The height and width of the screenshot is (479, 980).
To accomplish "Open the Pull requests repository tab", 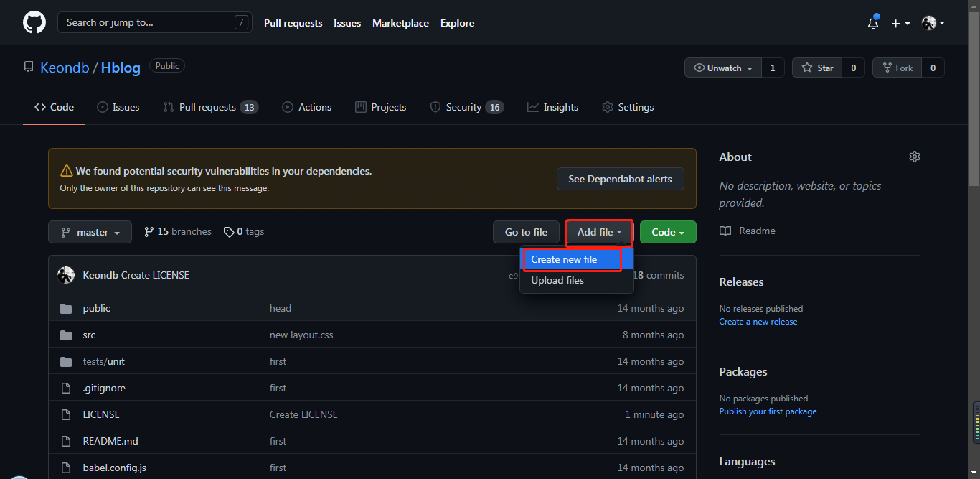I will click(x=210, y=107).
